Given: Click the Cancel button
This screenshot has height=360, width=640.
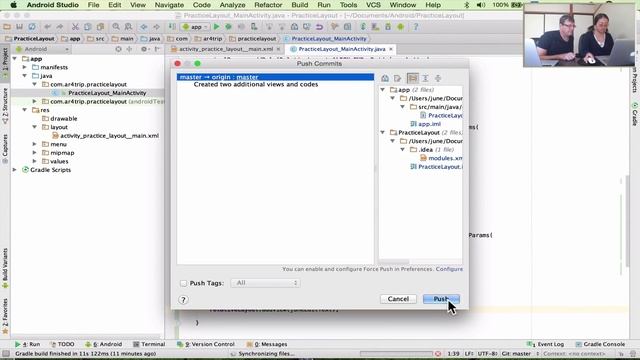Looking at the screenshot, I should coord(398,299).
